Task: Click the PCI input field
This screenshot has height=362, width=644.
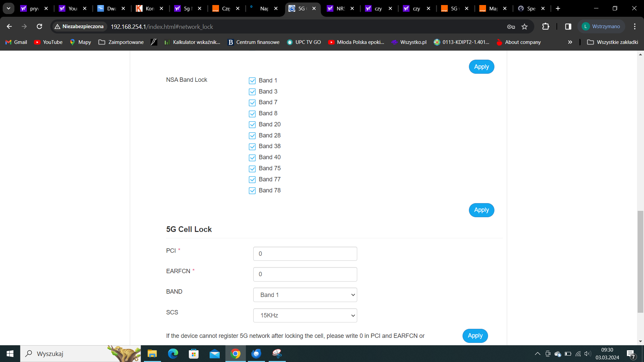Action: 305,254
